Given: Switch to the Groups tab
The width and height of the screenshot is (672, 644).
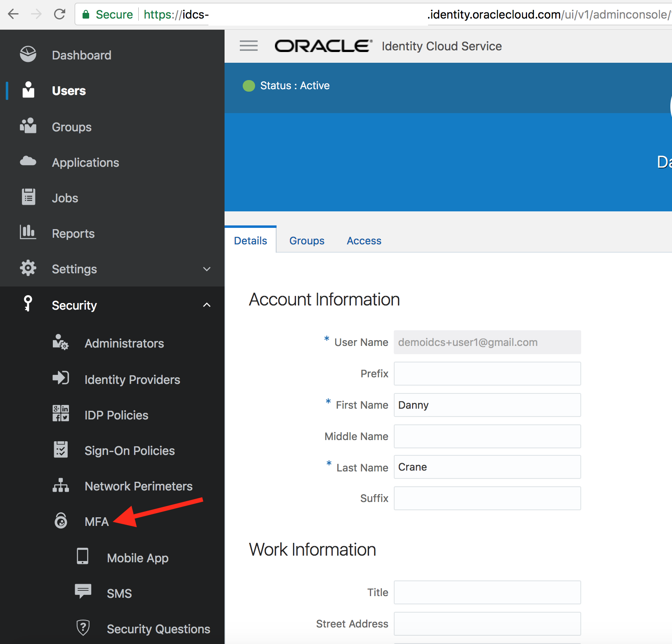Looking at the screenshot, I should click(x=307, y=241).
